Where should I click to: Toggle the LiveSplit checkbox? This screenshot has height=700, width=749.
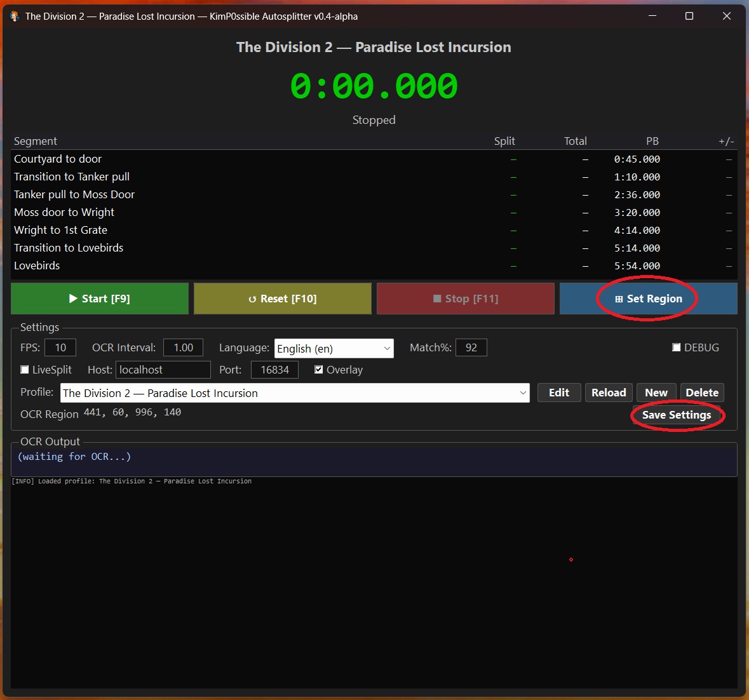click(24, 370)
